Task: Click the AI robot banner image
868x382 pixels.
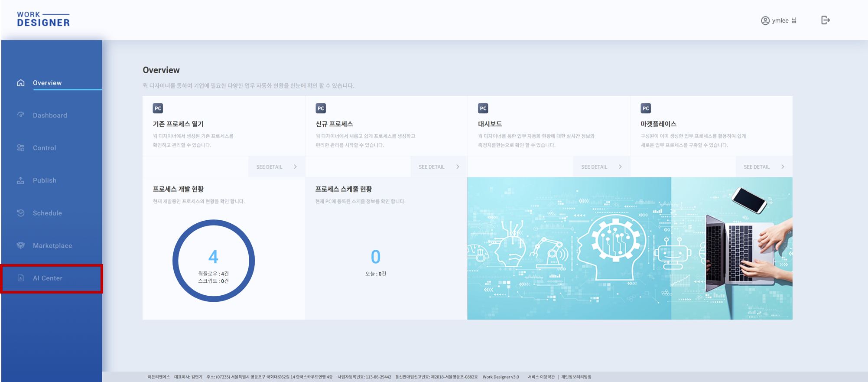Action: pos(630,248)
